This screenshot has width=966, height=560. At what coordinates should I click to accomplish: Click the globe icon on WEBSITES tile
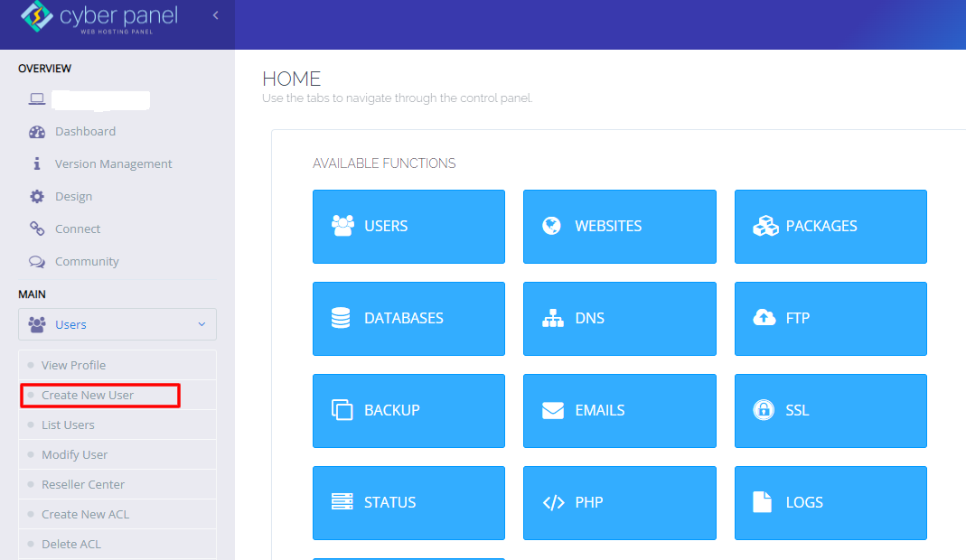coord(551,226)
